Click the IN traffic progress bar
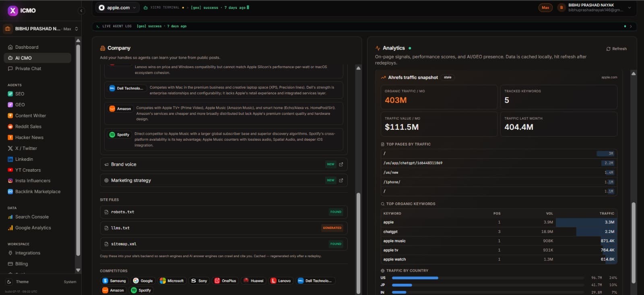Screen dimensions: 644x295 click(488, 292)
